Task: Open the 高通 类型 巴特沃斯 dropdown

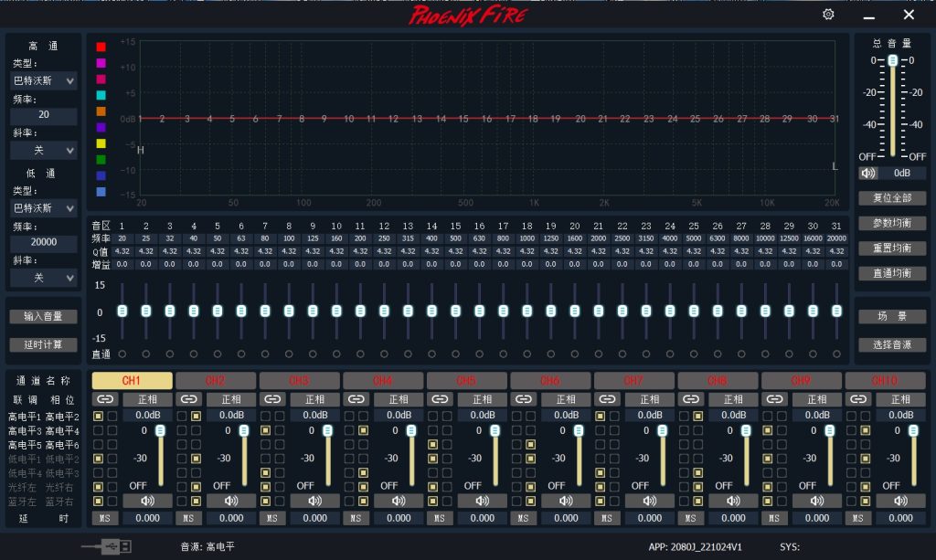Action: tap(44, 80)
